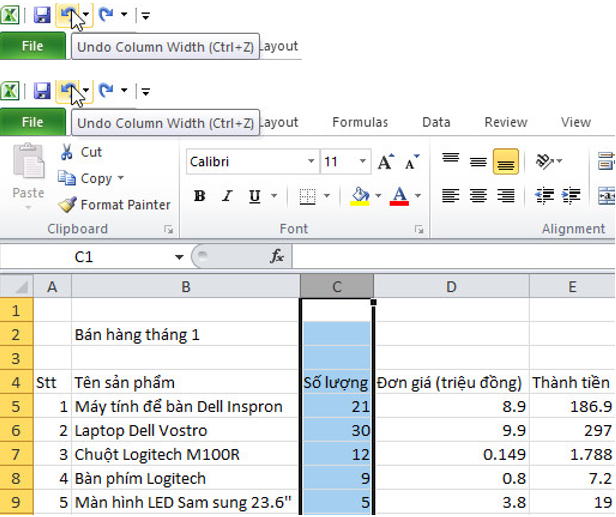Select row 4 header
The height and width of the screenshot is (517, 616).
(x=16, y=382)
